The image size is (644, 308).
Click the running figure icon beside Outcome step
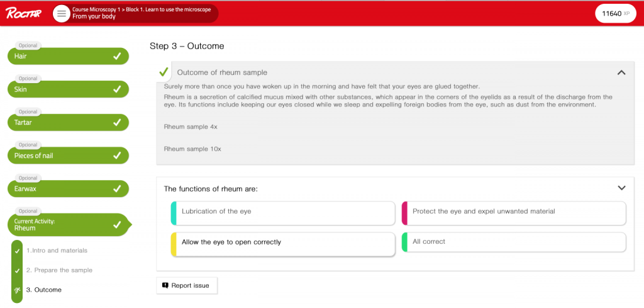click(17, 290)
